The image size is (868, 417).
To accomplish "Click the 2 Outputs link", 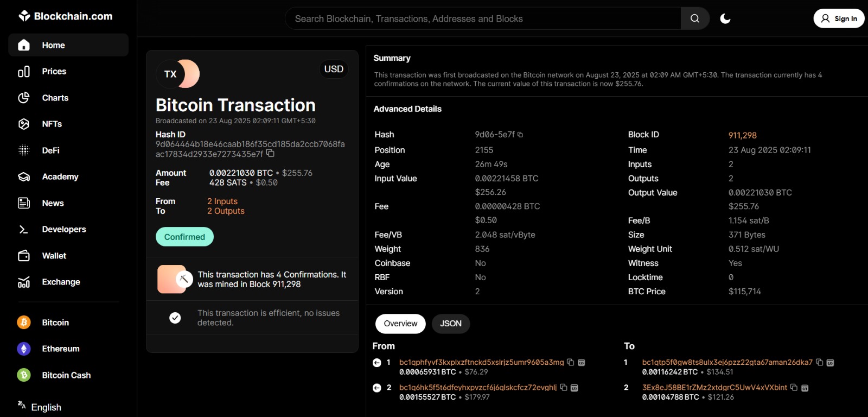I will click(x=226, y=211).
